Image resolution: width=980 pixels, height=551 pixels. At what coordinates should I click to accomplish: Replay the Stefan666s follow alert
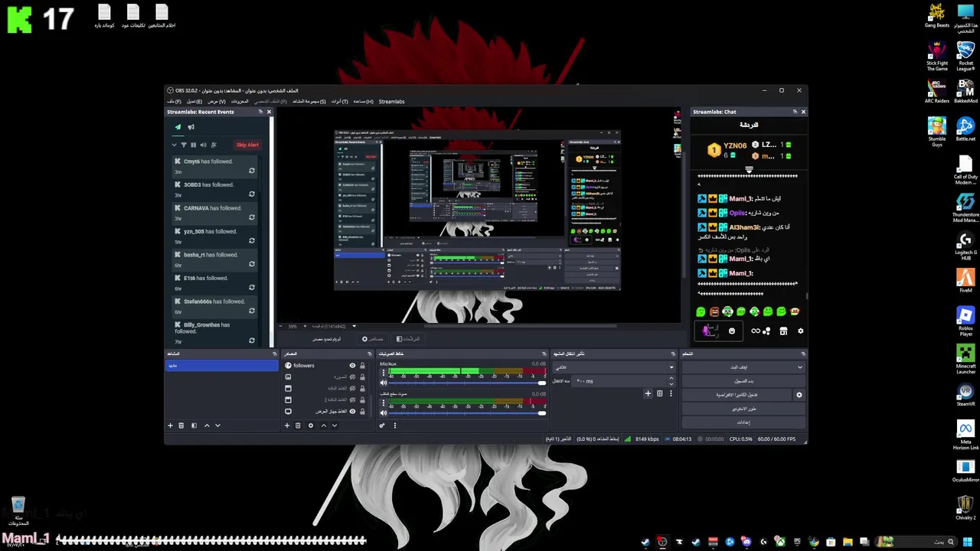(x=251, y=311)
